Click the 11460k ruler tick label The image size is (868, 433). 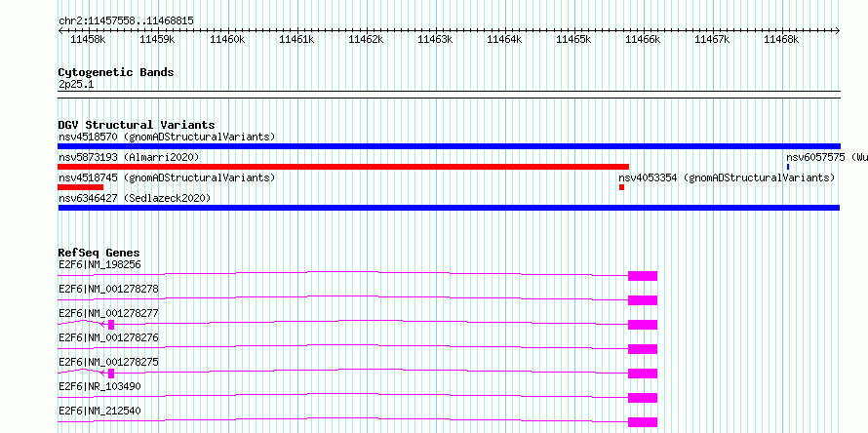coord(227,39)
